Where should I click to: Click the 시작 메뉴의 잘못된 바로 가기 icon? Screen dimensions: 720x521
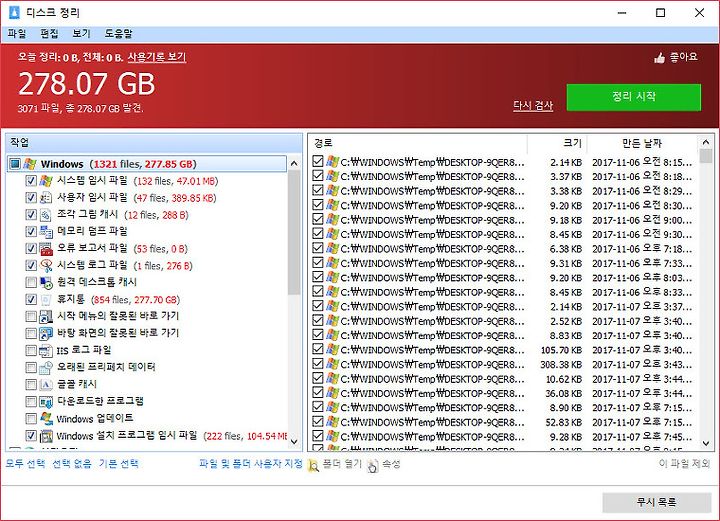click(46, 316)
